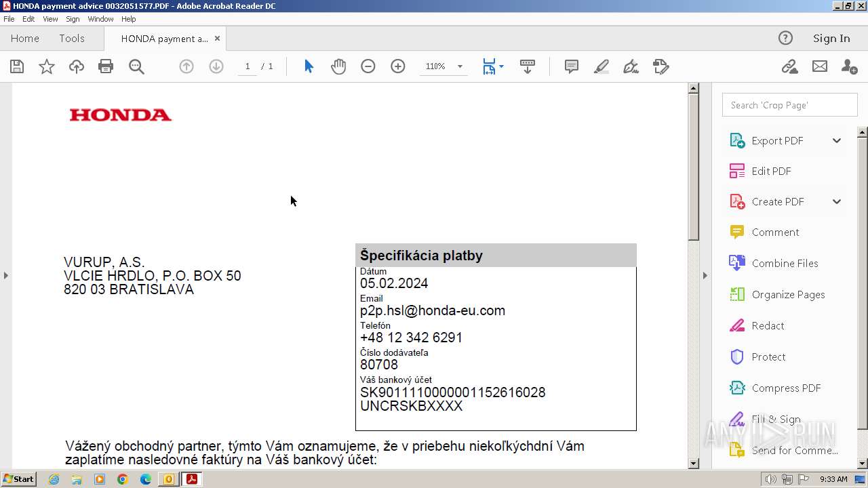Open the find text magnifier tool
868x488 pixels.
coord(136,66)
